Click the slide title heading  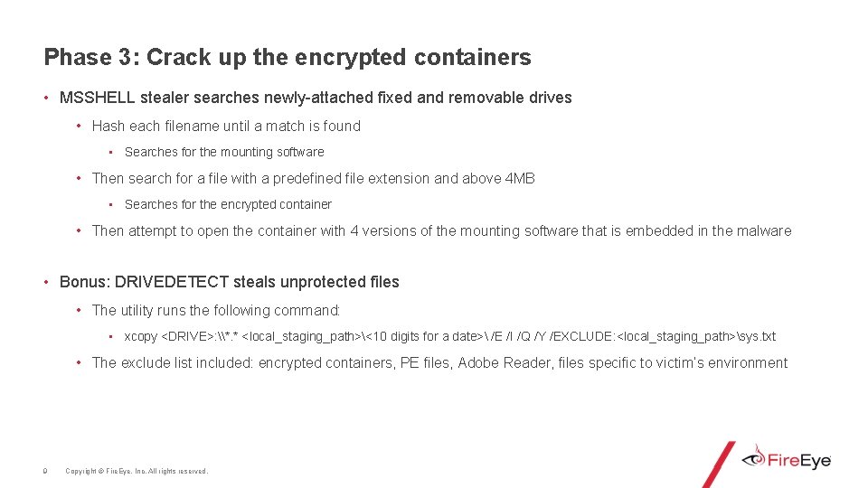(288, 58)
